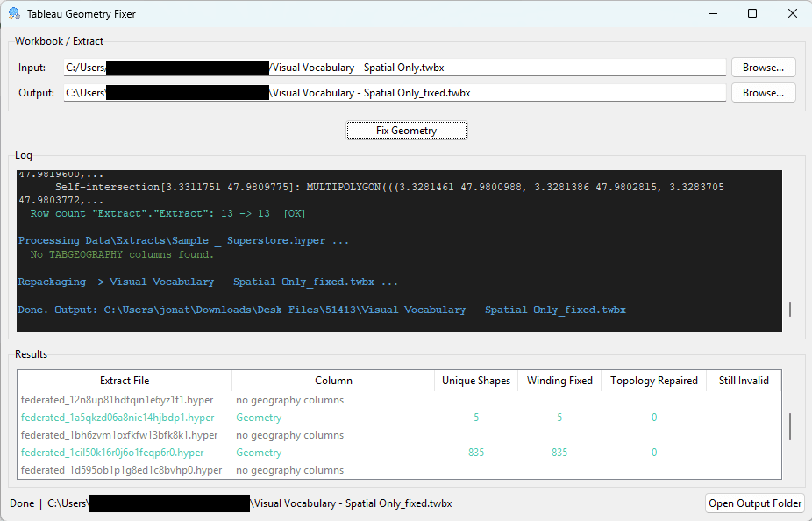Click the Unique Shapes column header
Screen dimensions: 812x521
pos(476,381)
